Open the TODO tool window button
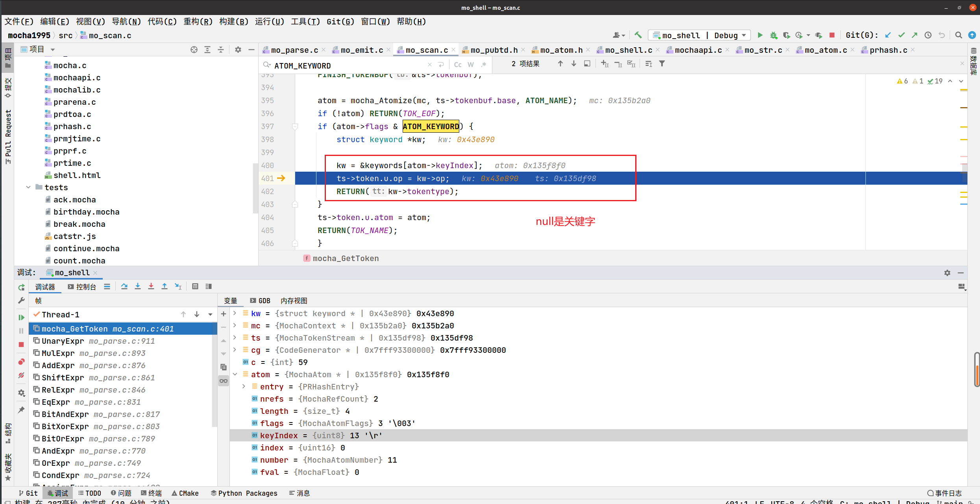Viewport: 980px width, 504px height. pos(89,493)
